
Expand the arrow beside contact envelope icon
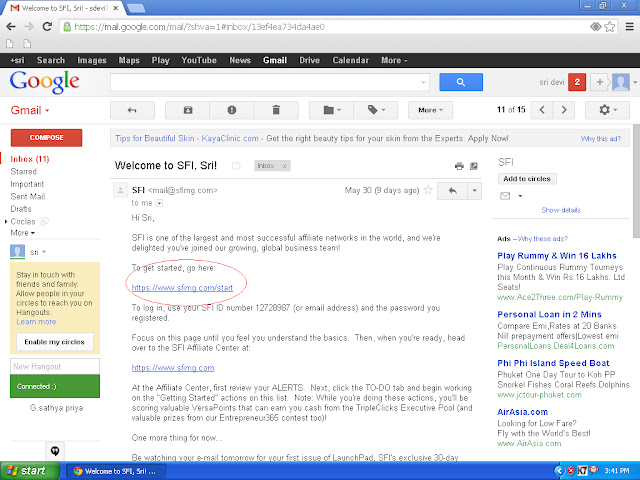point(520,196)
